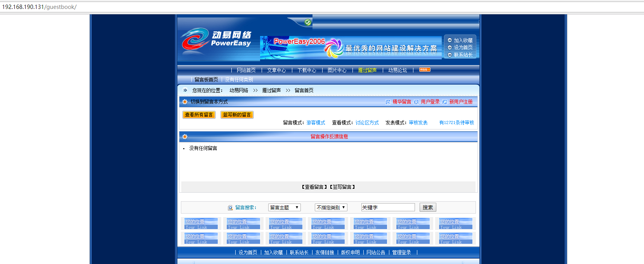Click the 搜索 button
644x264 pixels.
coord(428,207)
